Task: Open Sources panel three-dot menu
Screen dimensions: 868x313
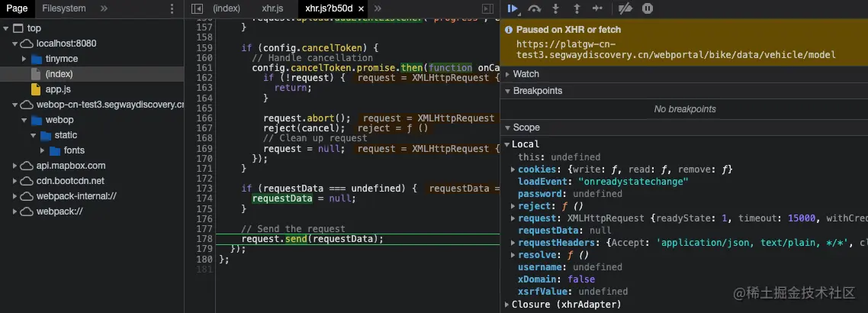Action: pyautogui.click(x=172, y=8)
